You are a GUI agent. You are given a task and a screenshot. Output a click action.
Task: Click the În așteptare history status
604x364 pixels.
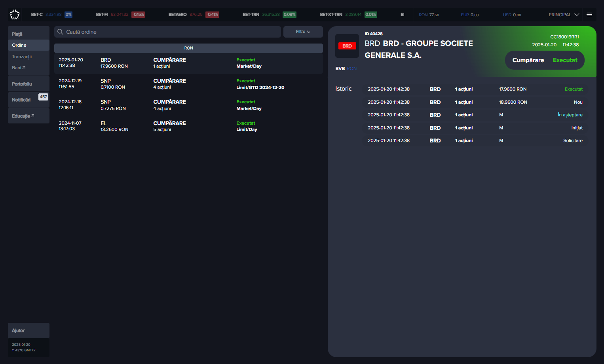tap(570, 115)
